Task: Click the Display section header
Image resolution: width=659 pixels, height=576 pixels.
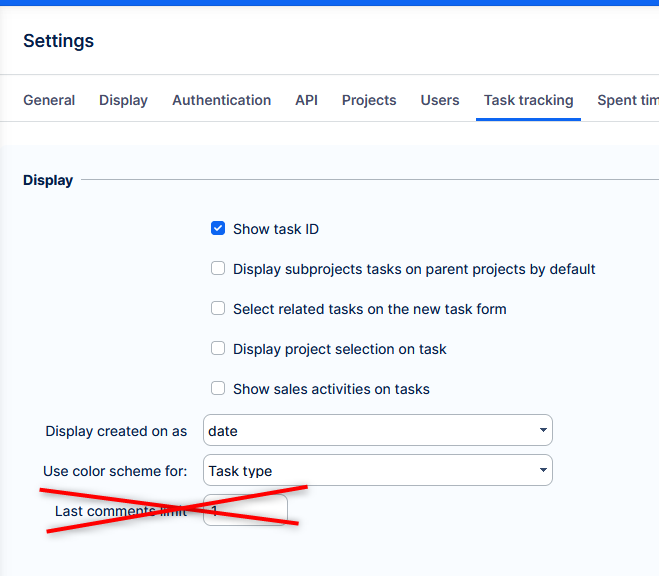Action: point(48,181)
